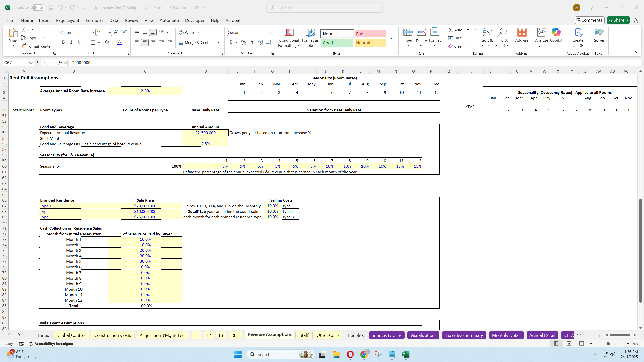
Task: Open Conditional Formatting options
Action: pyautogui.click(x=289, y=38)
